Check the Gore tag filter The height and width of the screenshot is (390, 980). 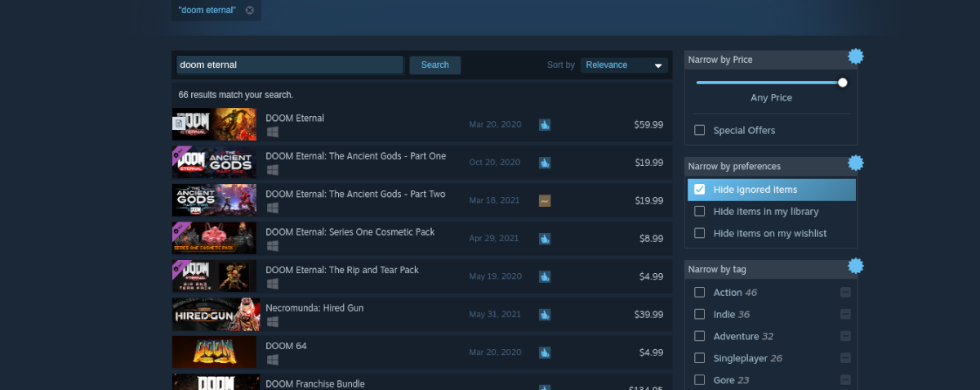click(x=699, y=380)
